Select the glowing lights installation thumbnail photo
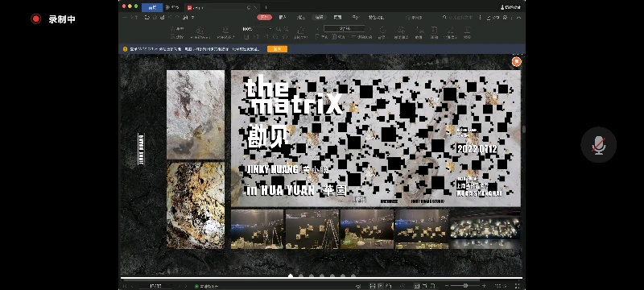 [x=485, y=229]
